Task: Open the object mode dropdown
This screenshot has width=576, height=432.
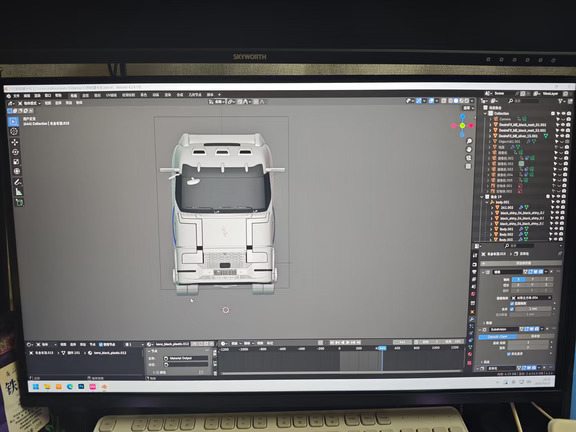Action: [30, 103]
